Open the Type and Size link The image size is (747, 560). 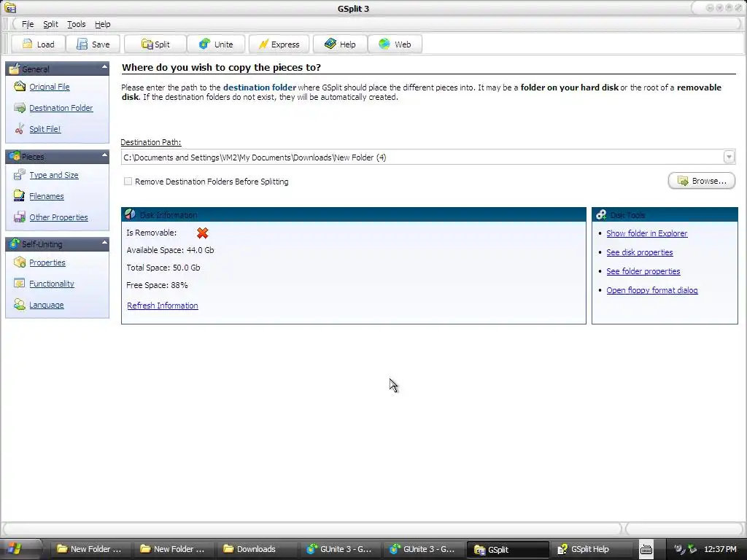54,175
